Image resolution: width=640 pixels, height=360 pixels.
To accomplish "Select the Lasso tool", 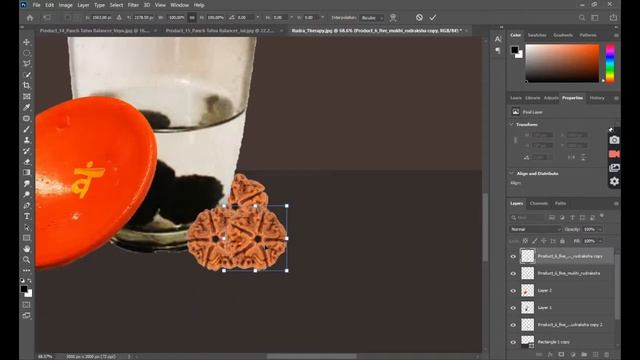I will (x=27, y=64).
